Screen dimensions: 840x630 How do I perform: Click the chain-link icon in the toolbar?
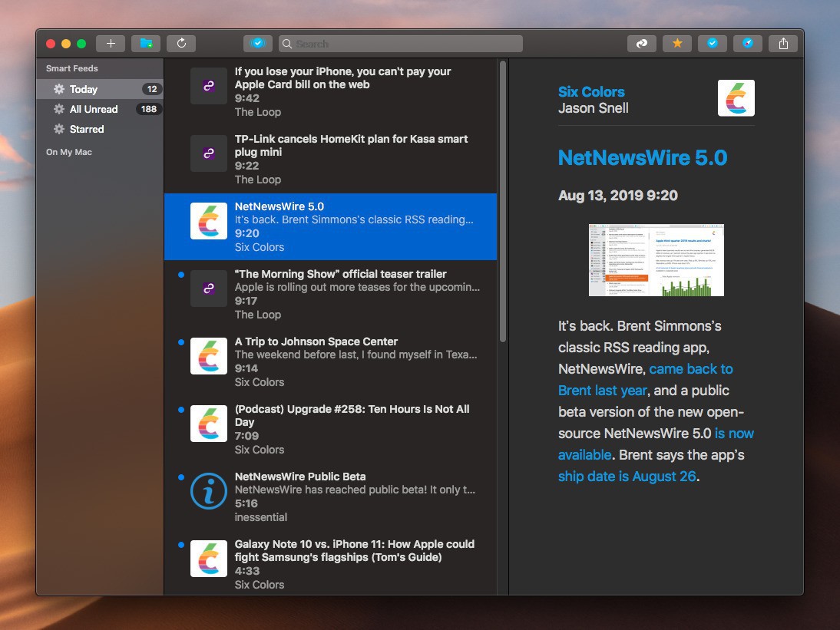tap(641, 44)
